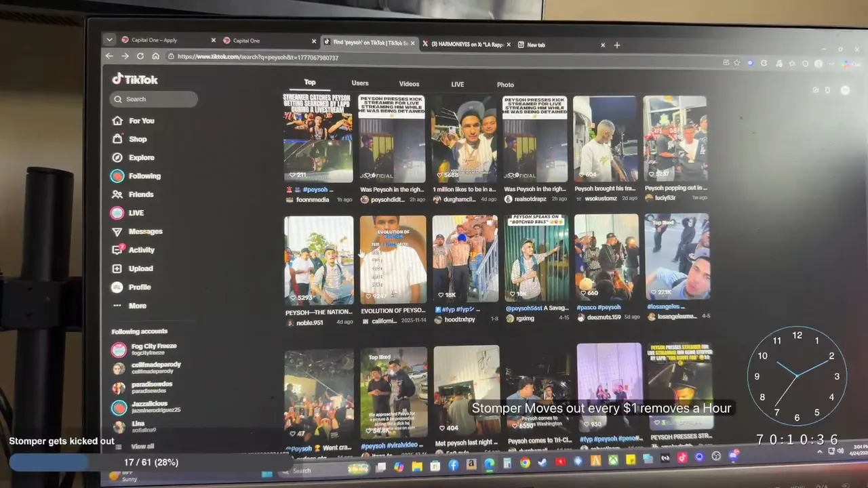This screenshot has width=868, height=488.
Task: Open the More menu in sidebar
Action: pyautogui.click(x=130, y=306)
